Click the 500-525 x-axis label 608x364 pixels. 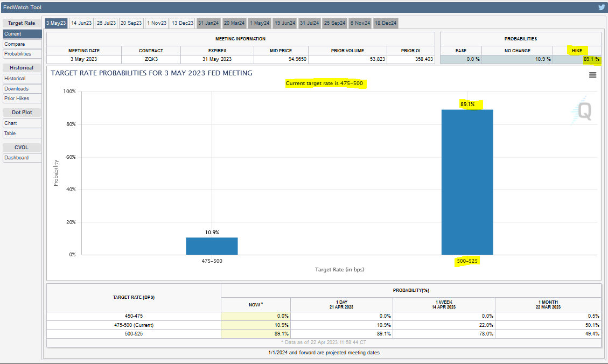tap(467, 261)
